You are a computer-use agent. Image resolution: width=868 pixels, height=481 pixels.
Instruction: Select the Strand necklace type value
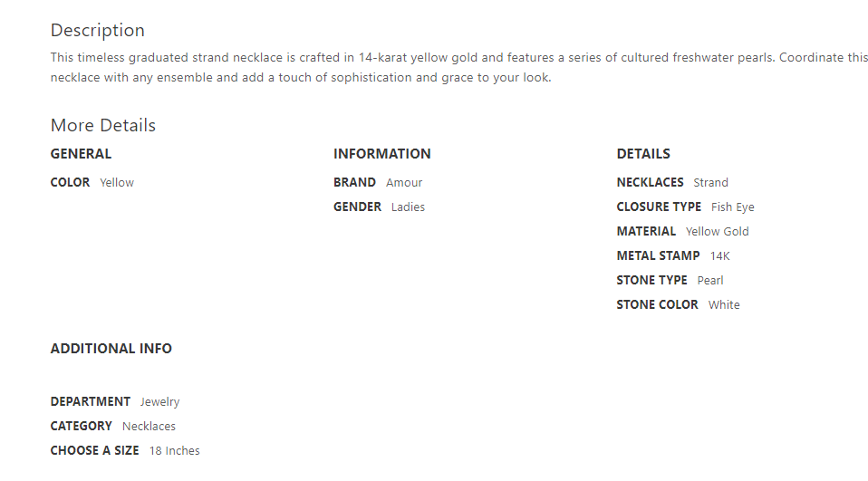pyautogui.click(x=710, y=183)
